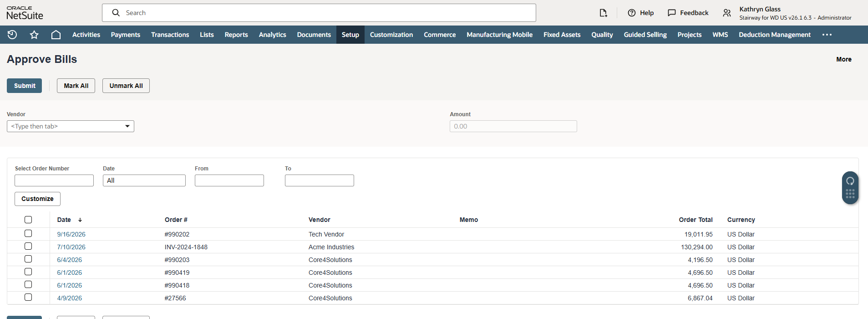Viewport: 868px width, 319px height.
Task: Sort by the Vendor column header
Action: (x=320, y=220)
